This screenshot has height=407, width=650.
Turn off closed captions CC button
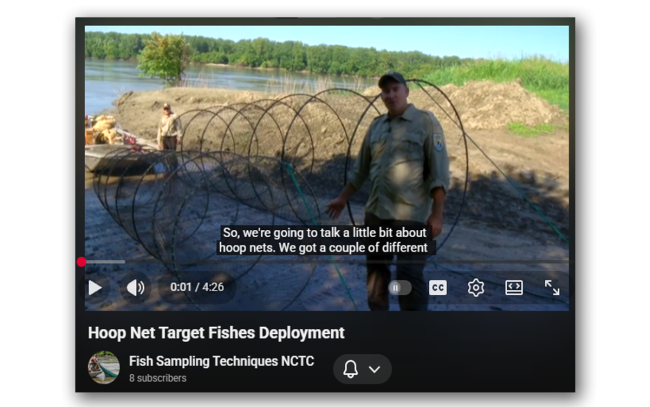point(438,287)
